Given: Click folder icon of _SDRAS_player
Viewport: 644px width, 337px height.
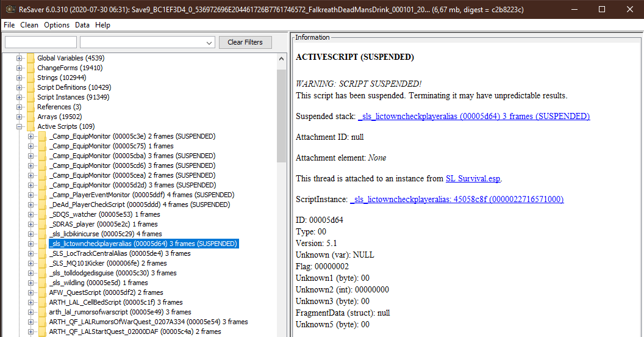Looking at the screenshot, I should coord(42,225).
